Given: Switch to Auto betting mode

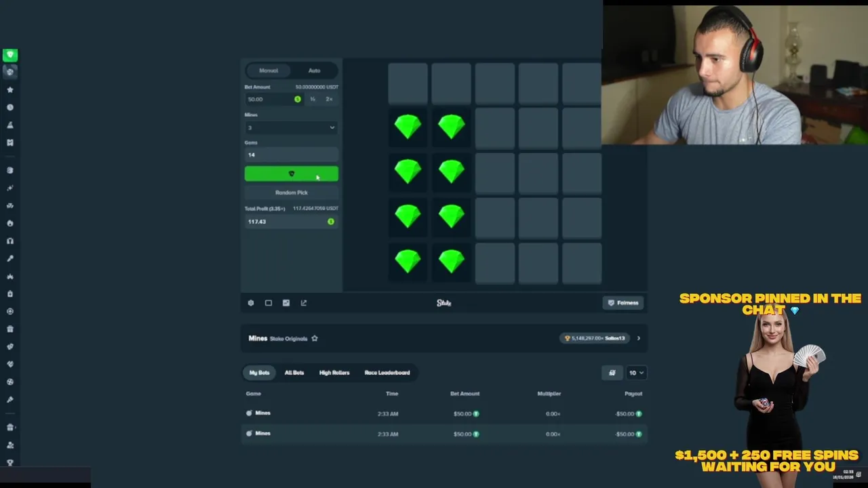Looking at the screenshot, I should coord(315,70).
